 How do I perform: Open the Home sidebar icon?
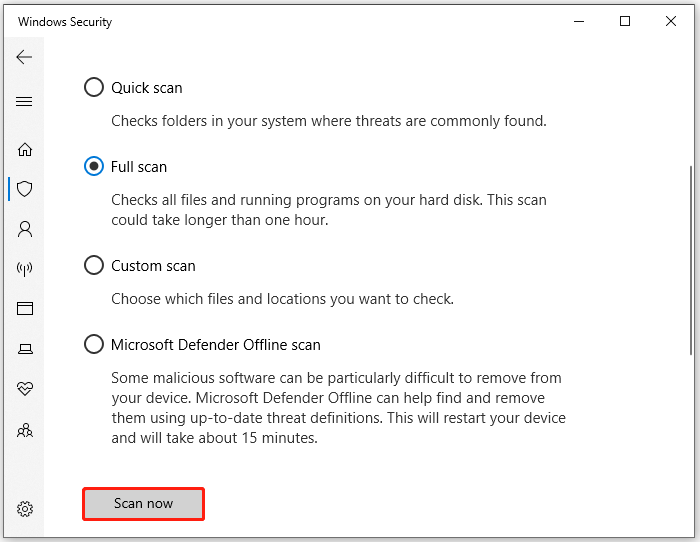[25, 149]
